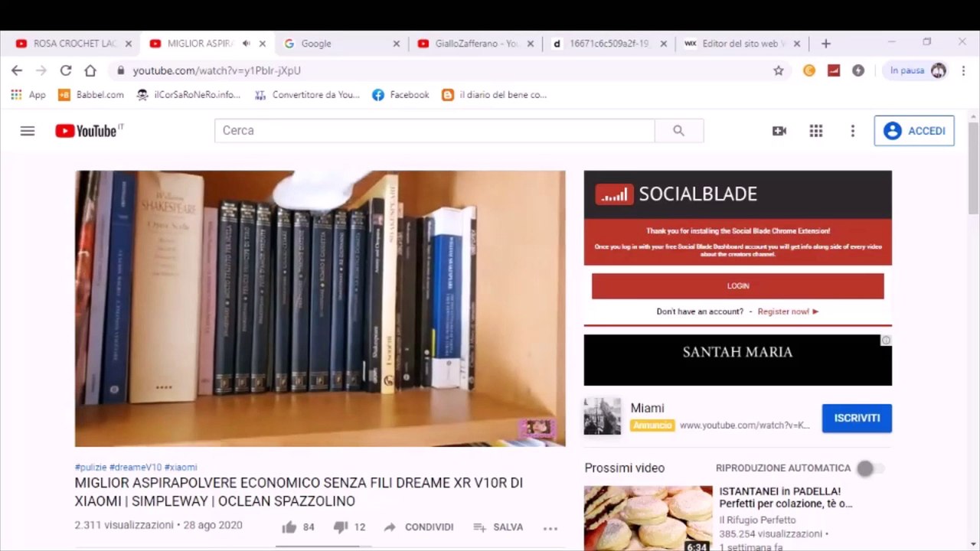Open YouTube settings three-dot menu
Screen dimensions: 980x551
[853, 131]
